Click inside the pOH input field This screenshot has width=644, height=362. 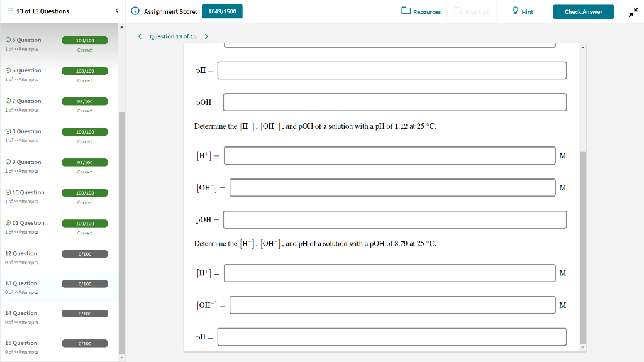pyautogui.click(x=393, y=101)
